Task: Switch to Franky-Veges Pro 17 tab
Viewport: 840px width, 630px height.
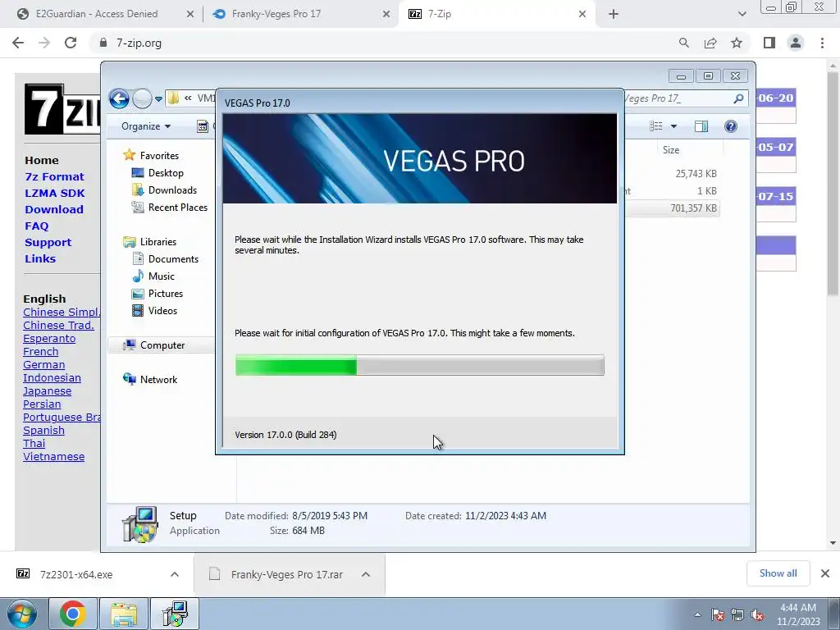Action: tap(276, 14)
